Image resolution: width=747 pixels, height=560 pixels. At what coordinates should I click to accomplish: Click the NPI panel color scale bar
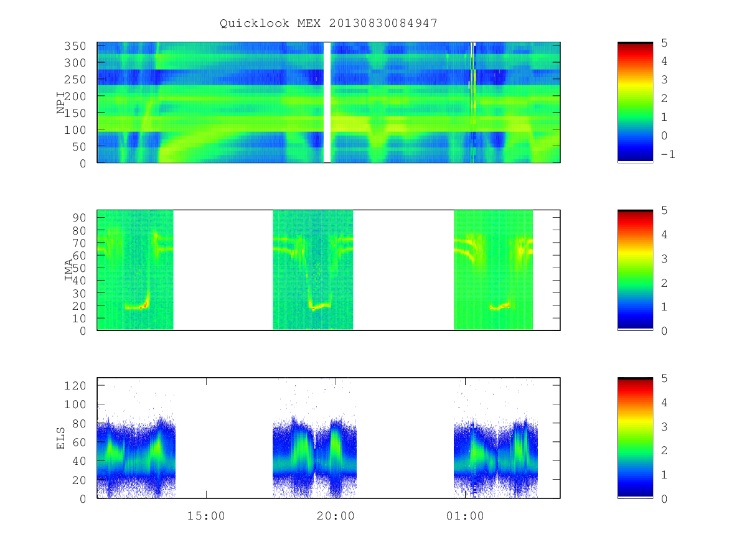click(635, 102)
